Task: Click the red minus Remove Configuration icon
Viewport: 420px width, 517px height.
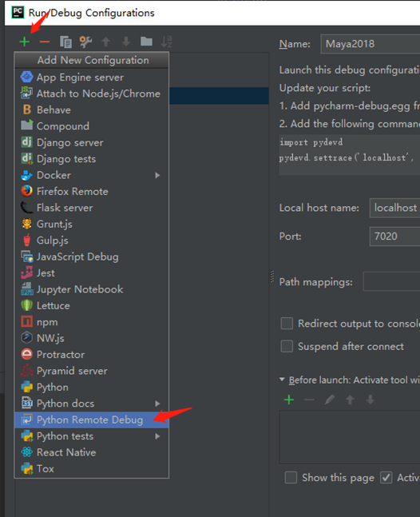Action: 45,42
